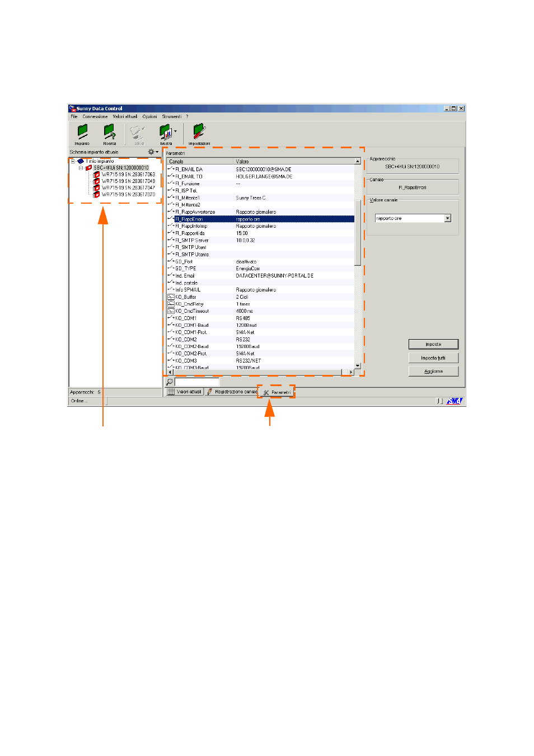The image size is (534, 756).
Task: Collapse the SBC+4KUi SN:1200000010 node
Action: pos(81,168)
